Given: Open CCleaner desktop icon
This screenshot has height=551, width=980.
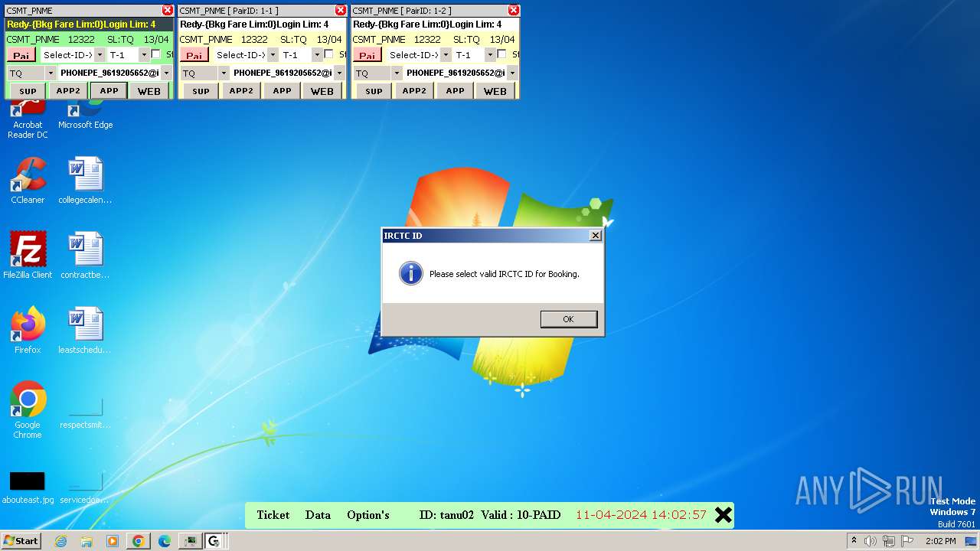Looking at the screenshot, I should point(28,181).
